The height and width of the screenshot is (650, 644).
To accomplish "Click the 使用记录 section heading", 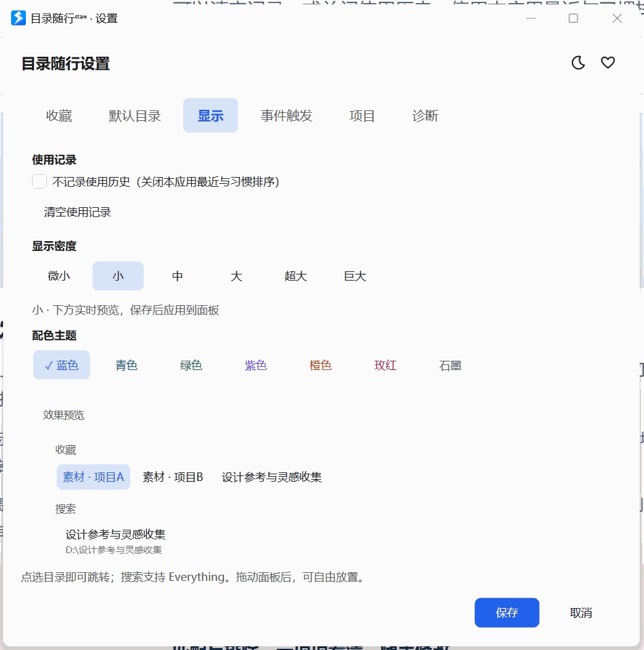I will coord(54,160).
